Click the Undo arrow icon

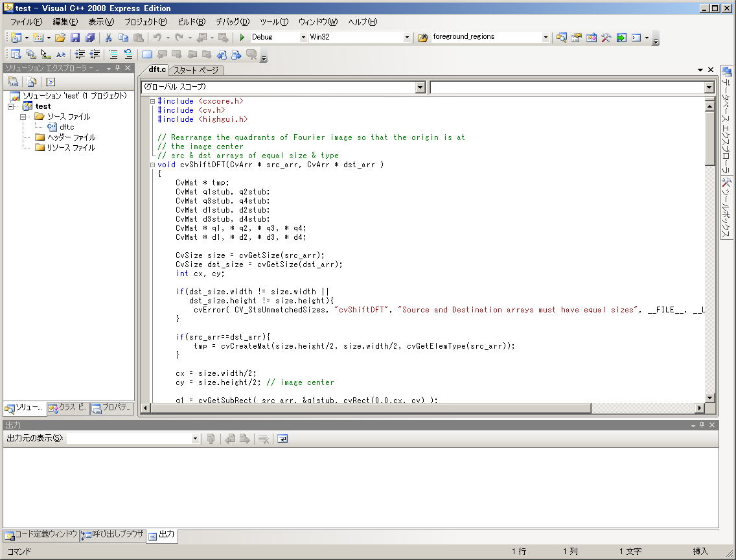157,38
